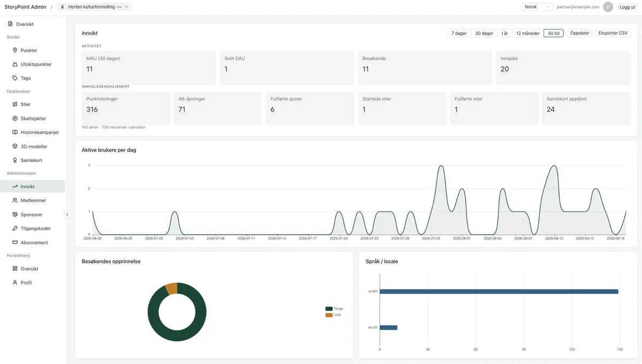Click the en-US bar in the locale chart
Screen dimensions: 642x364
pos(388,327)
